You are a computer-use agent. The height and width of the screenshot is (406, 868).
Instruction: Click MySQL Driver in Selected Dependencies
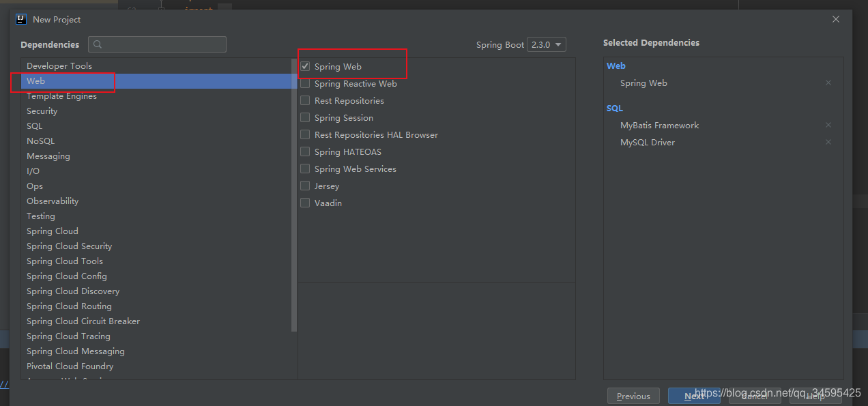648,142
